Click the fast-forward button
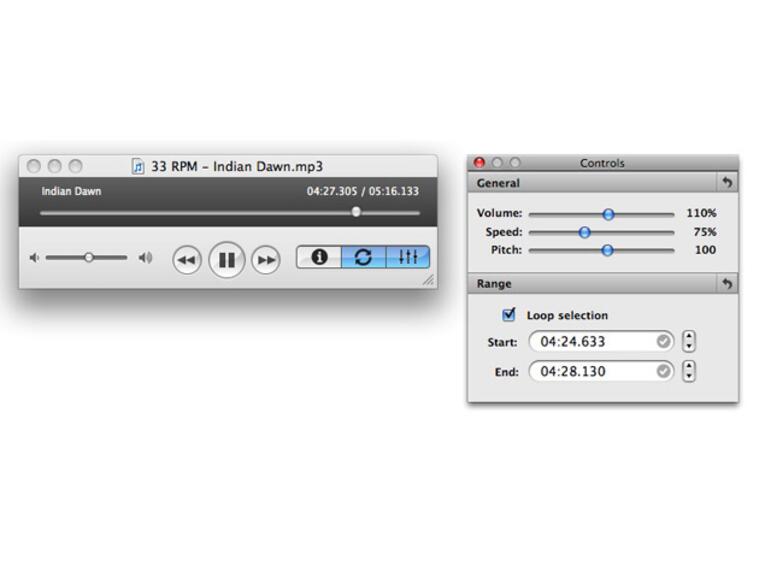The width and height of the screenshot is (770, 578). click(266, 260)
